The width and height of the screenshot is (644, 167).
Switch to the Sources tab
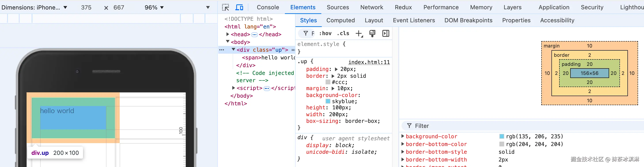point(338,7)
